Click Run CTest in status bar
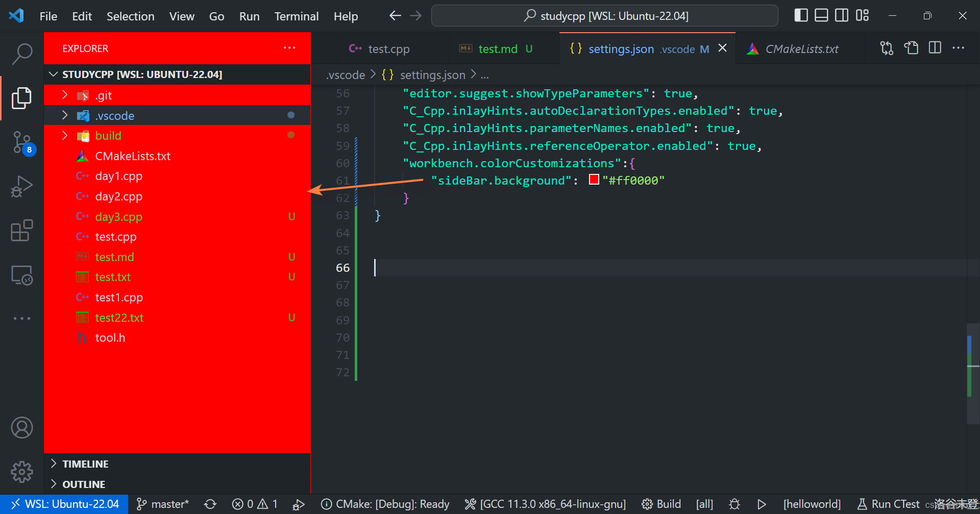Screen dimensions: 980x514 pyautogui.click(x=889, y=504)
